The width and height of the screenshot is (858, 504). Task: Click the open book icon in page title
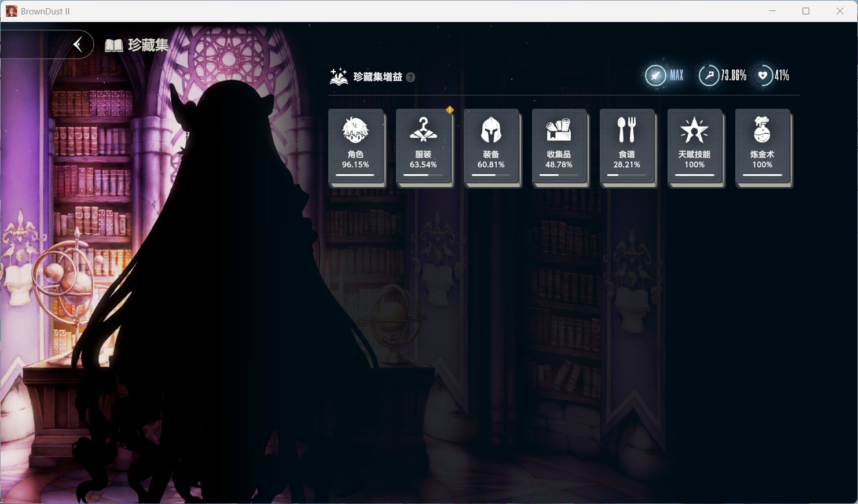coord(113,46)
